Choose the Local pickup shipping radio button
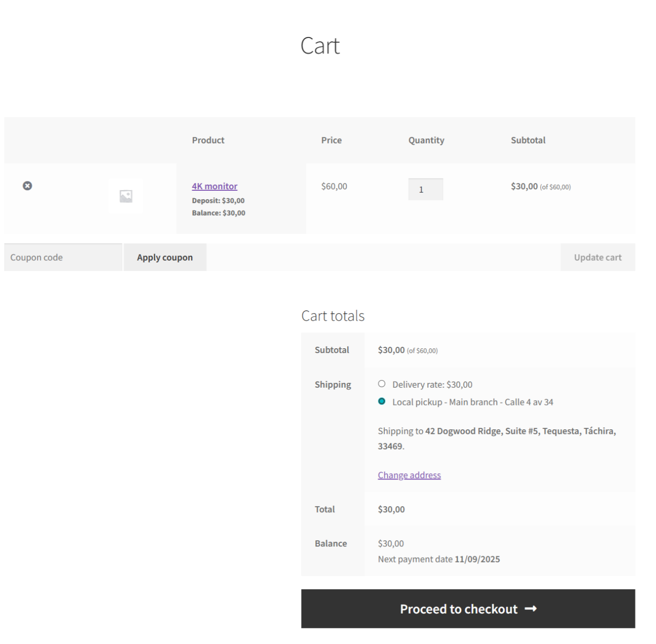This screenshot has width=656, height=644. click(381, 401)
